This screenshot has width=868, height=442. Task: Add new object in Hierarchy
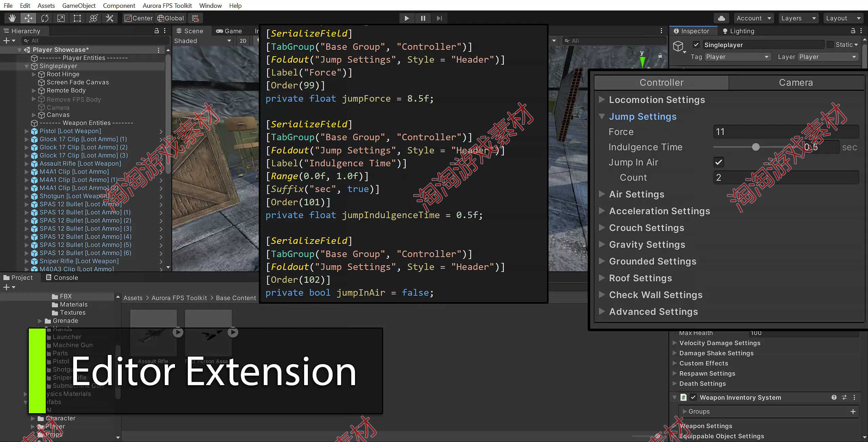[x=9, y=41]
